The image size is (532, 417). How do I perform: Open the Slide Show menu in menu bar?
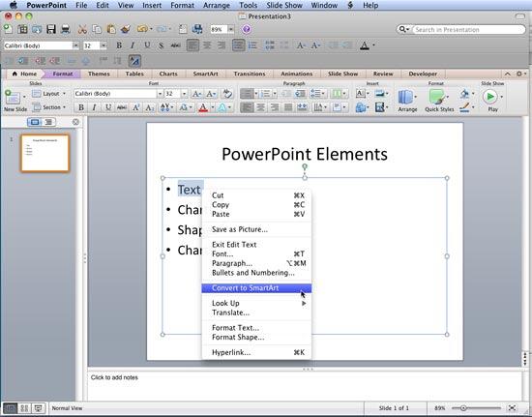tap(284, 6)
